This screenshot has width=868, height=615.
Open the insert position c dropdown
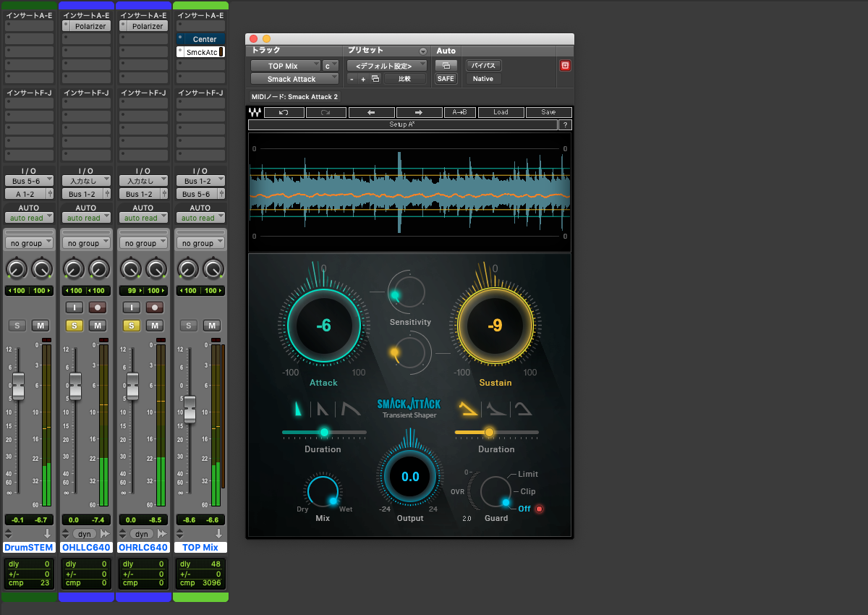(x=331, y=66)
